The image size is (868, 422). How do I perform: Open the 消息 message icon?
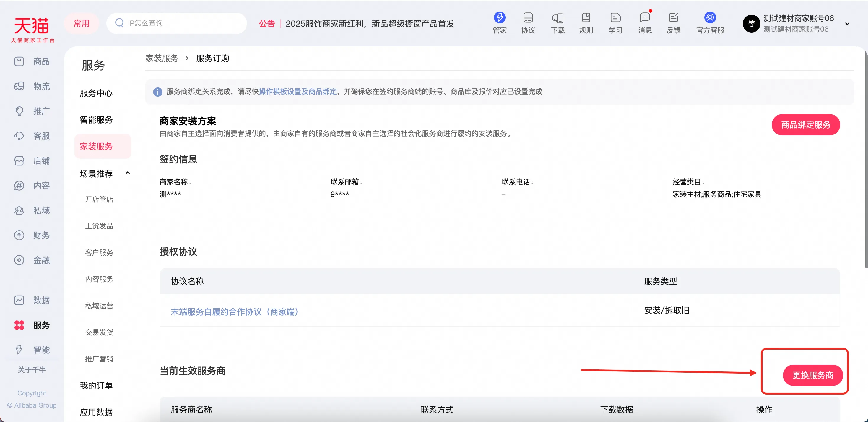click(x=645, y=23)
